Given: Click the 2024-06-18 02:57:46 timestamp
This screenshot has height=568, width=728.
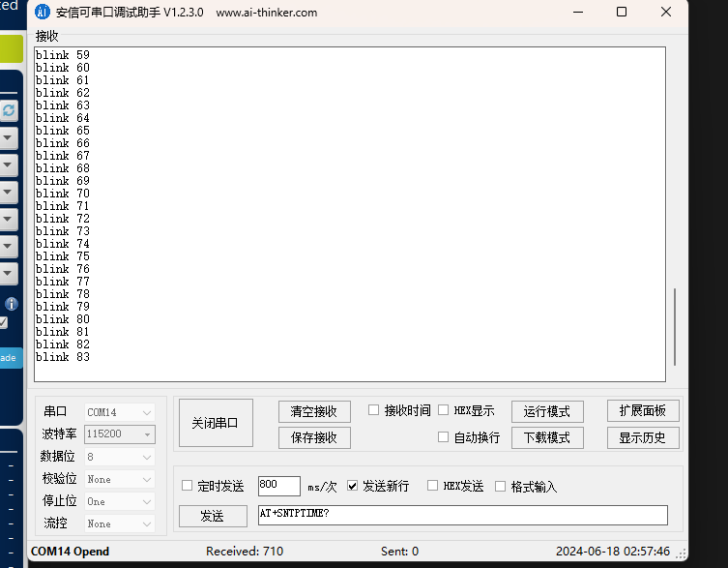Looking at the screenshot, I should click(613, 552).
